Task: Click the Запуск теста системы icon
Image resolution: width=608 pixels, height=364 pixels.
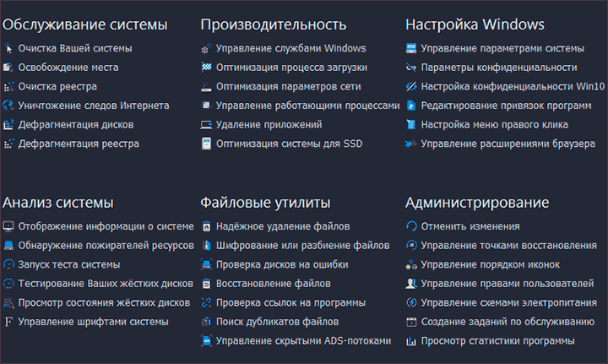Action: coord(8,264)
